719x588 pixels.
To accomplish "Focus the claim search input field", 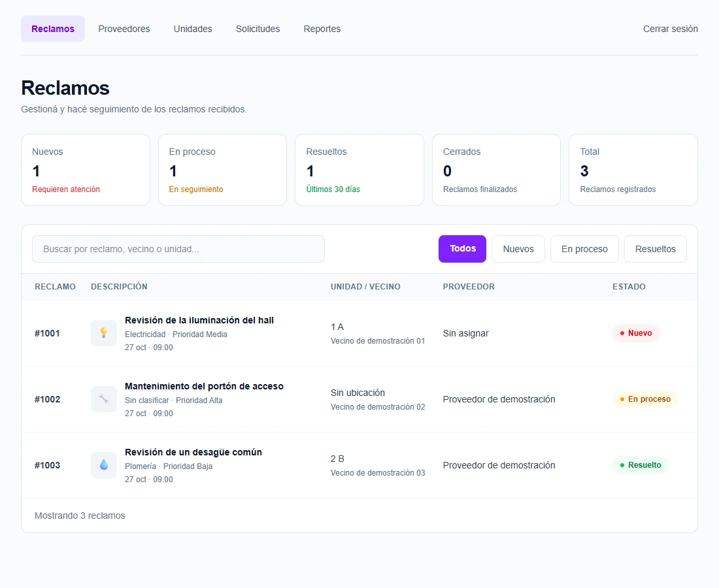I will (x=178, y=249).
